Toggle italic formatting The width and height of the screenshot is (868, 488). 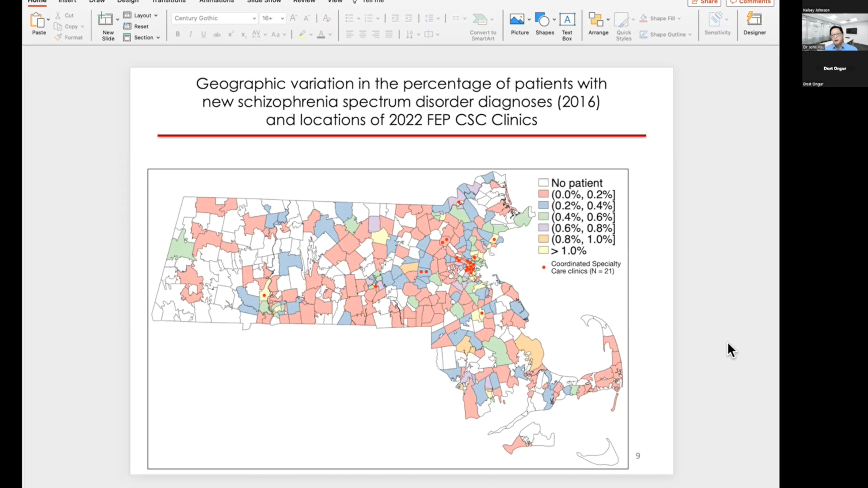(191, 34)
